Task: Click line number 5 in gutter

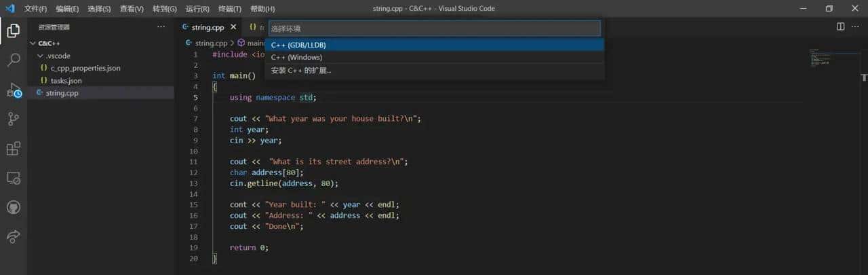Action: 195,97
